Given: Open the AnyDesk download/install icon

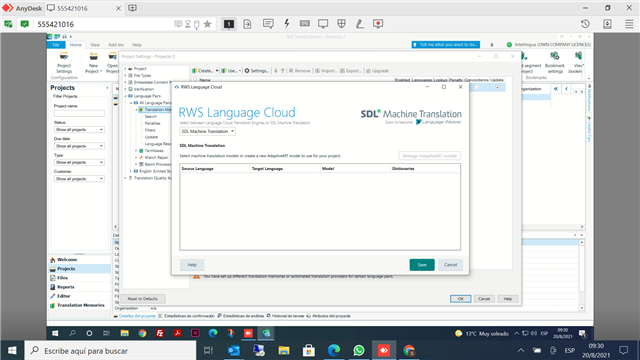Looking at the screenshot, I should point(607,24).
